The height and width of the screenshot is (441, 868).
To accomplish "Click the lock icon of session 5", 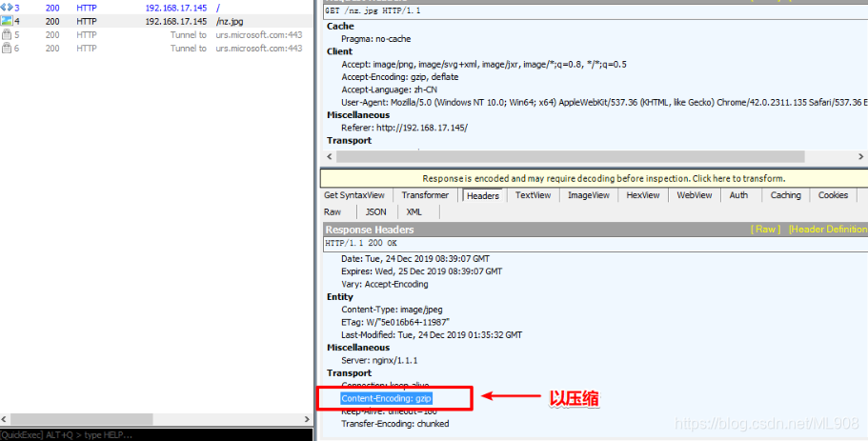I will 7,35.
